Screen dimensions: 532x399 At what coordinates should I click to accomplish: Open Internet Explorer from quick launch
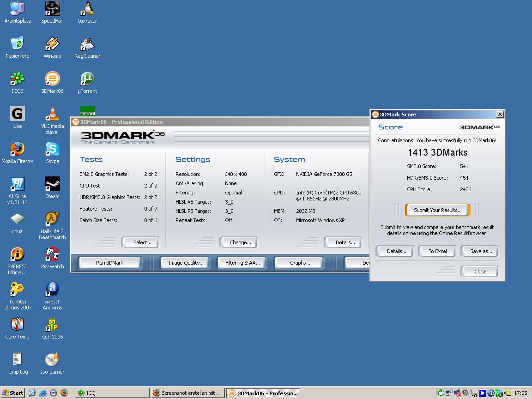[x=43, y=393]
